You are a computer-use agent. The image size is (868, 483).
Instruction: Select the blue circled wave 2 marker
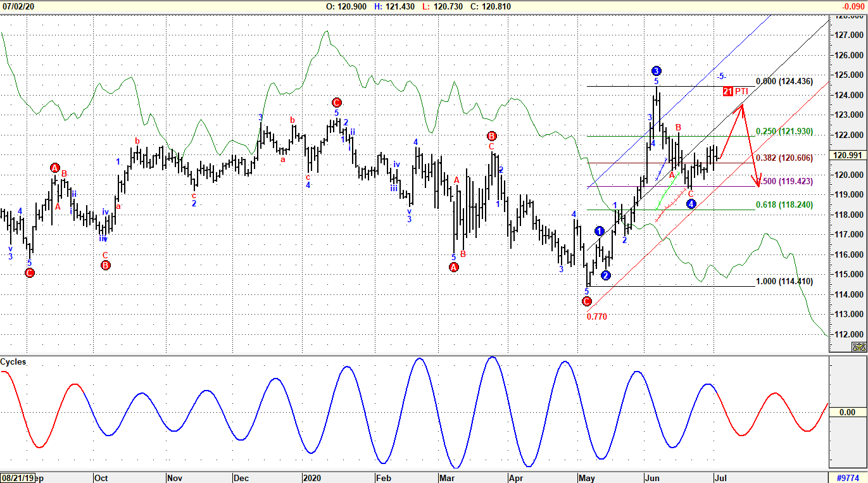(x=606, y=275)
